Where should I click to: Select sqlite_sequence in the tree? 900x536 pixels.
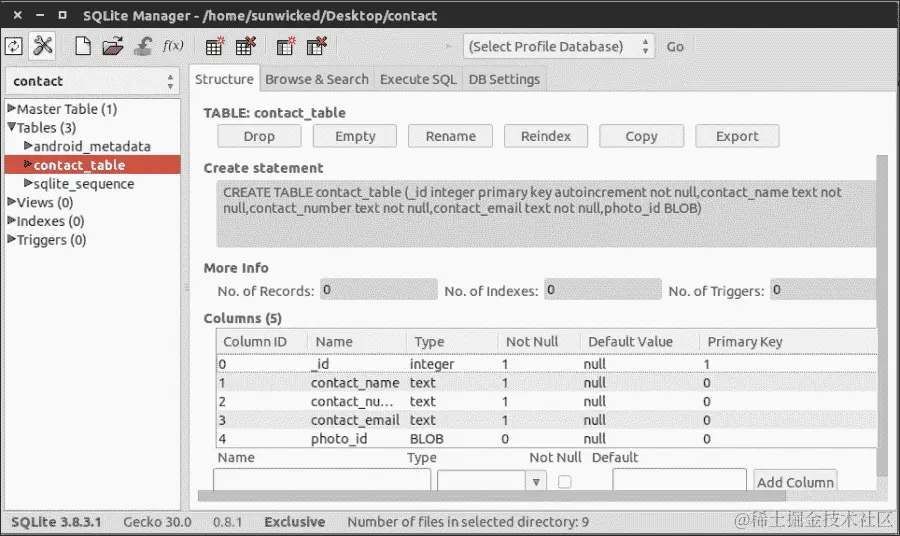click(84, 184)
